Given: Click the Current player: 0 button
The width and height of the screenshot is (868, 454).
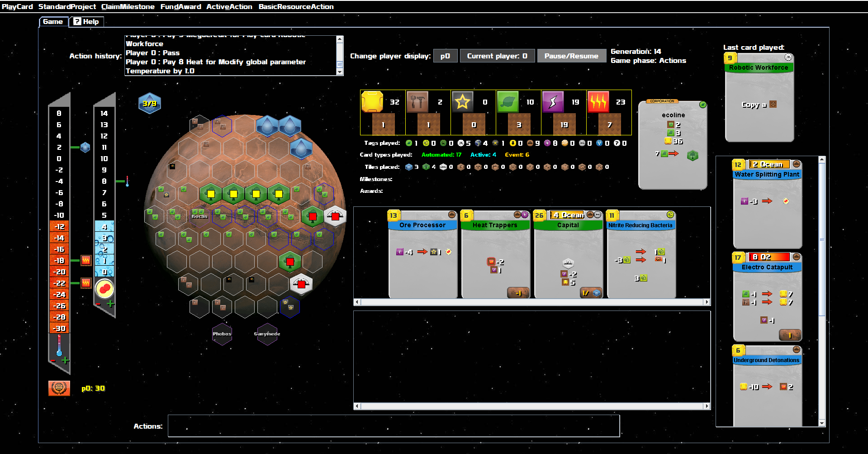Looking at the screenshot, I should point(497,56).
